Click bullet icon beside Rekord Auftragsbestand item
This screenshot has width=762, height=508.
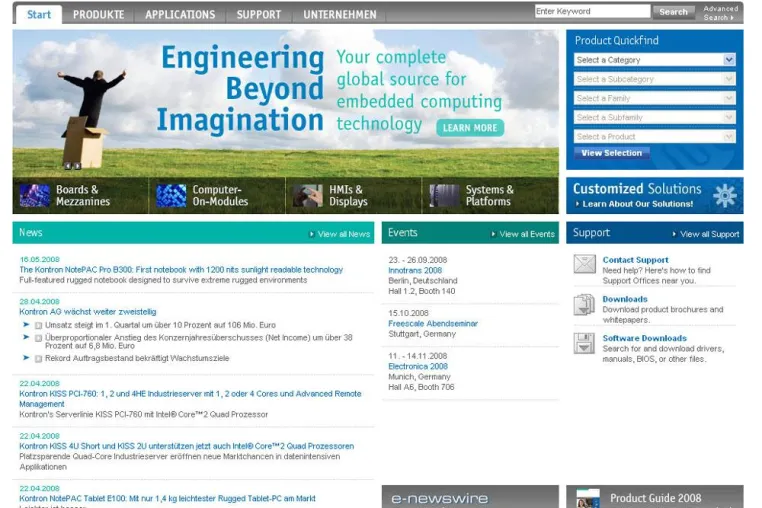(x=38, y=359)
